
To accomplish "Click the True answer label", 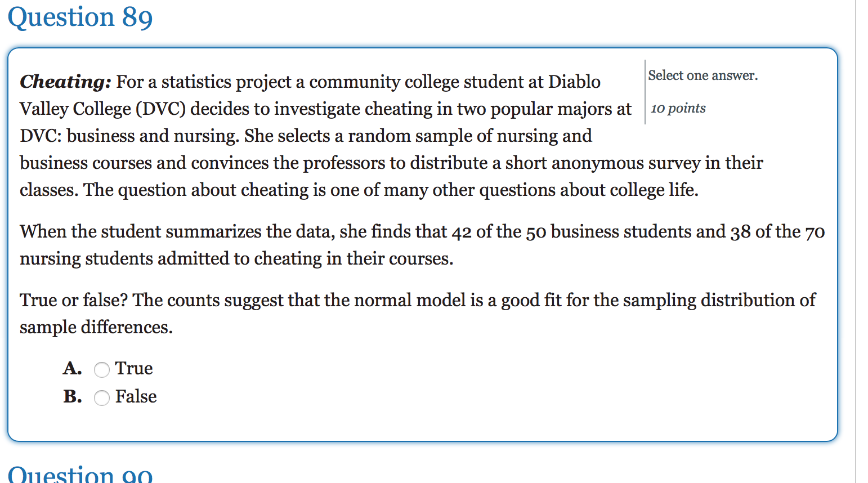I will (x=134, y=368).
